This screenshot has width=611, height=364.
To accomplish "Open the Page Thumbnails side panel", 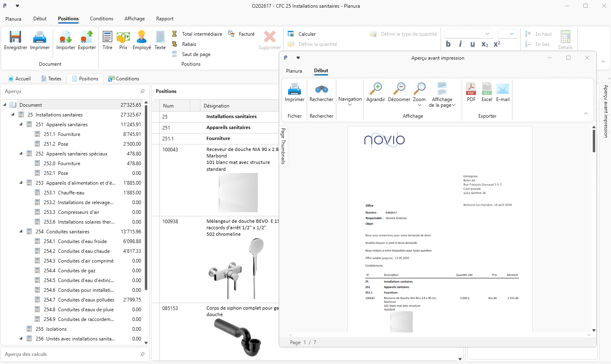I will pos(283,146).
